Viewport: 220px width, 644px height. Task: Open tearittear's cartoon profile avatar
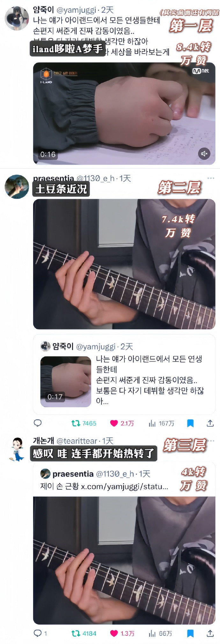[17, 449]
